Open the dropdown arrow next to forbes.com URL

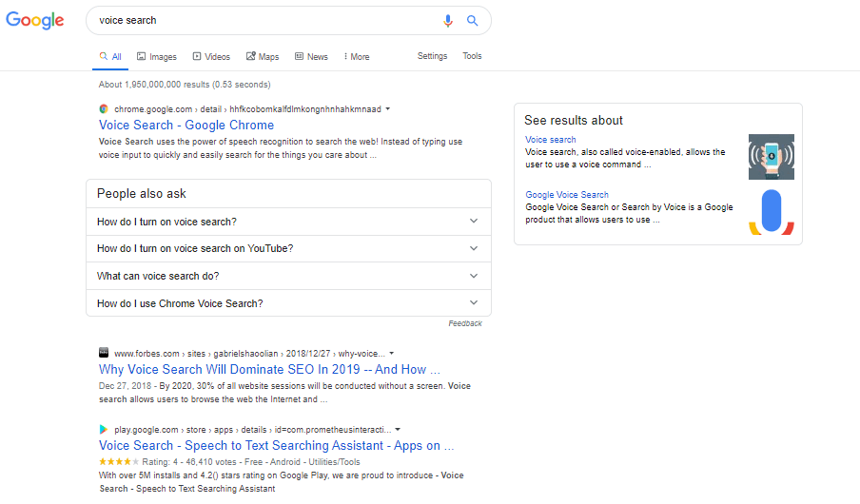click(392, 353)
